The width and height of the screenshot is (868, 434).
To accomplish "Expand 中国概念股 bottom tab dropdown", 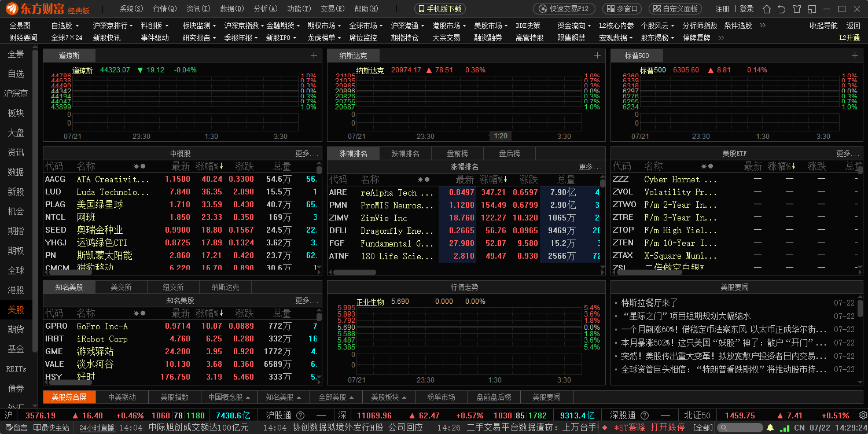I will pos(229,397).
